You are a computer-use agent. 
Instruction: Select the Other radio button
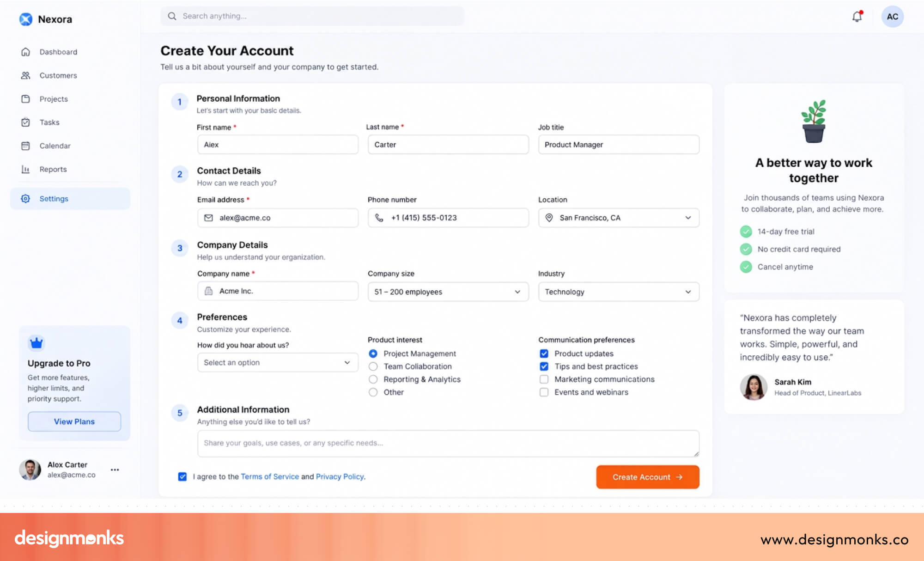click(373, 392)
